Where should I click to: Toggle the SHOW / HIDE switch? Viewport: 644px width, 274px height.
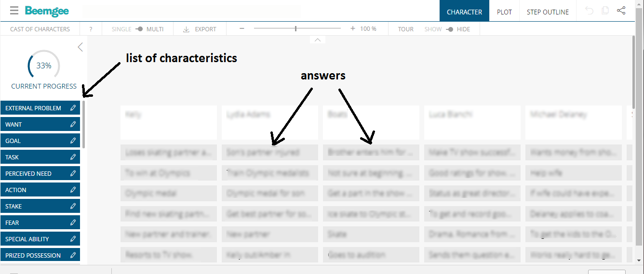[x=449, y=29]
